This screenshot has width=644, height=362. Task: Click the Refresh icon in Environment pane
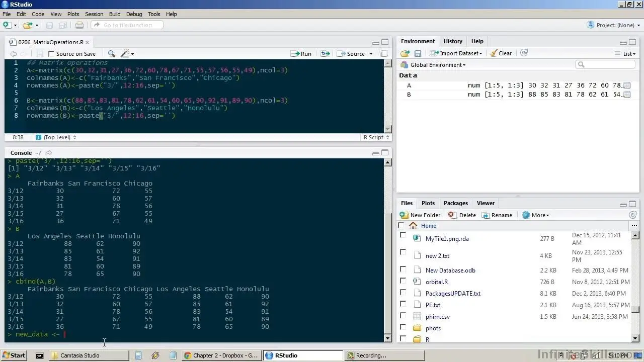point(524,53)
